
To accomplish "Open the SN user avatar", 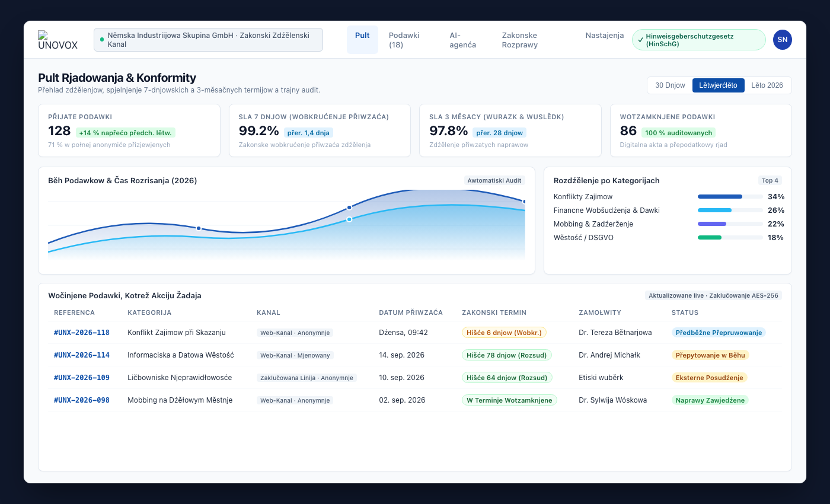I will (x=783, y=40).
